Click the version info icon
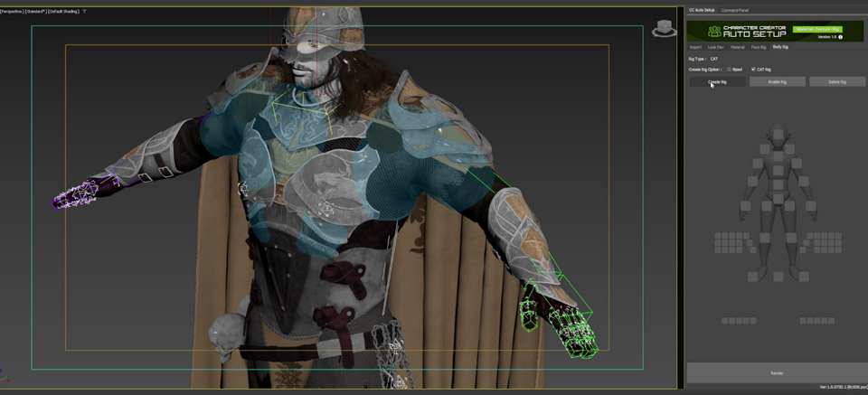Screen dimensions: 868x395 [840, 38]
